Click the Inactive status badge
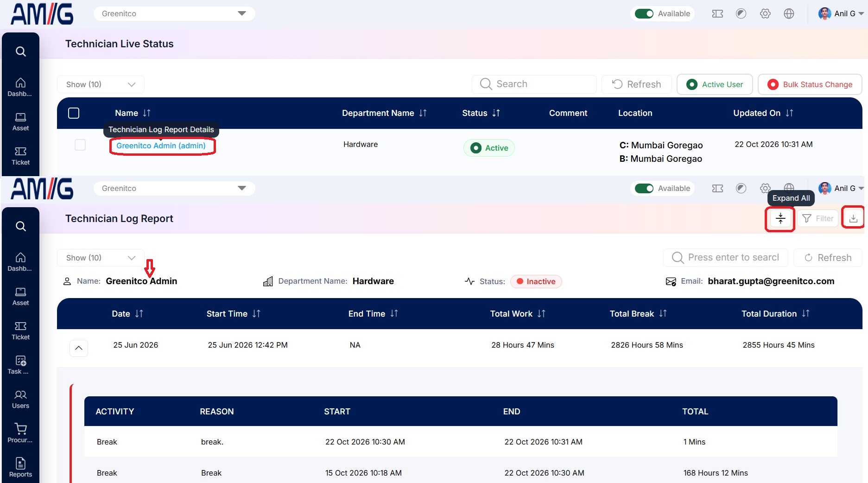 [x=536, y=281]
